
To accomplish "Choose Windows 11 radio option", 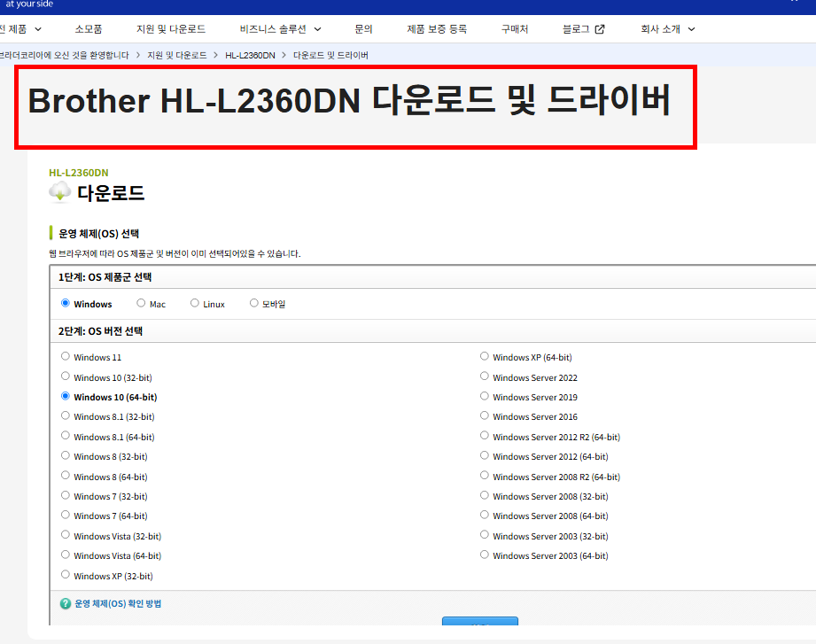I will coord(65,356).
